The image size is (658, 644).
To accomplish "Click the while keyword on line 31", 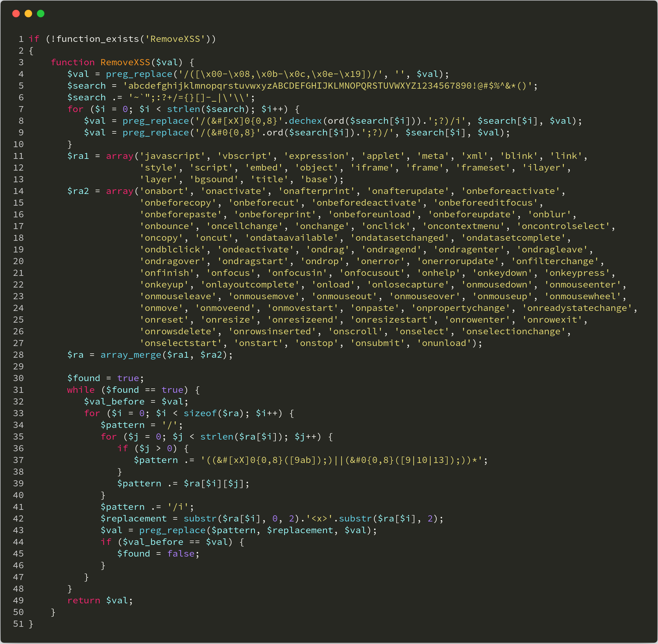I will tap(81, 390).
